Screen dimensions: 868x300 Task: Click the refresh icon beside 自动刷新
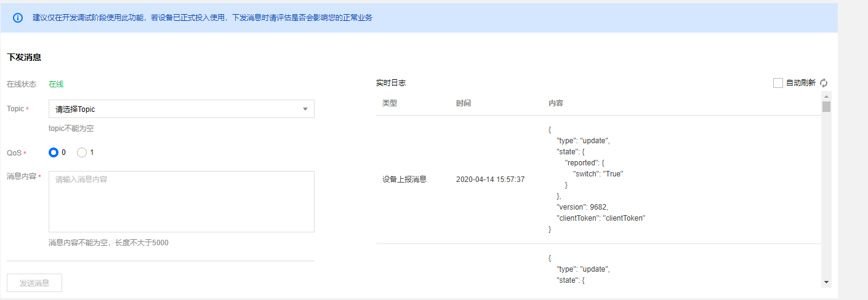click(x=824, y=83)
